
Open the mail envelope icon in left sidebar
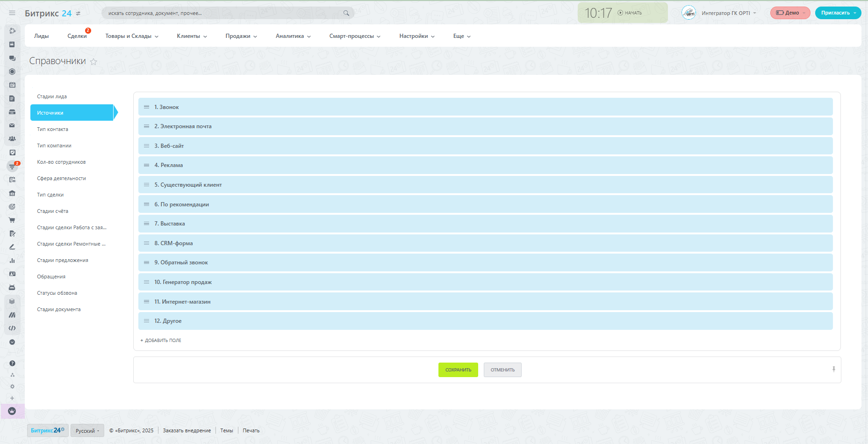click(x=12, y=125)
